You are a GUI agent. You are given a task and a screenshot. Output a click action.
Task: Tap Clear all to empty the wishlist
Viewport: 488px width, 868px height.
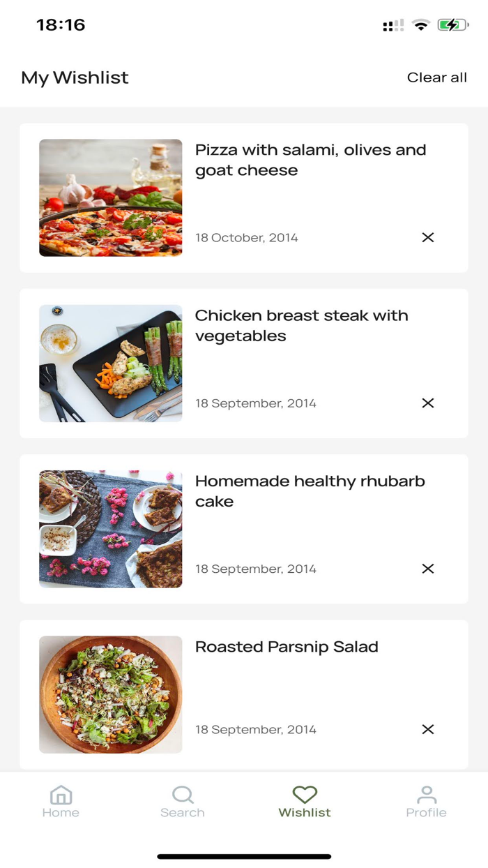click(437, 77)
